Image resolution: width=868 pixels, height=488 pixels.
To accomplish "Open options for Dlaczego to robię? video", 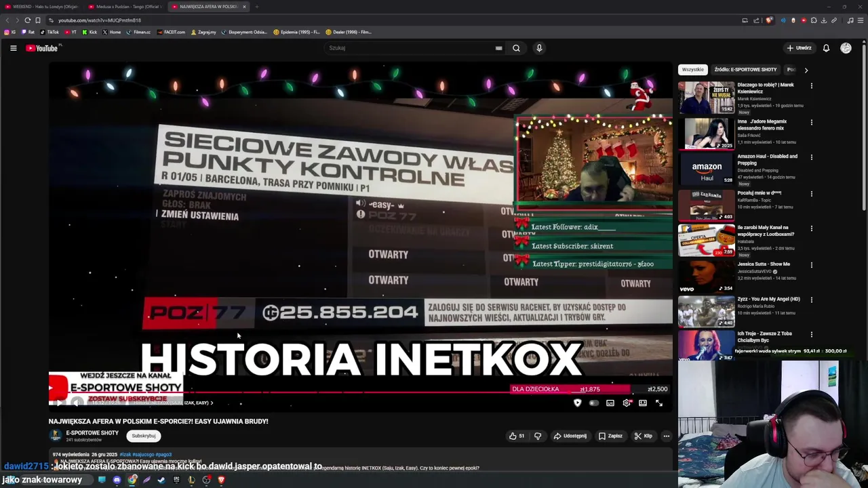I will pyautogui.click(x=811, y=86).
